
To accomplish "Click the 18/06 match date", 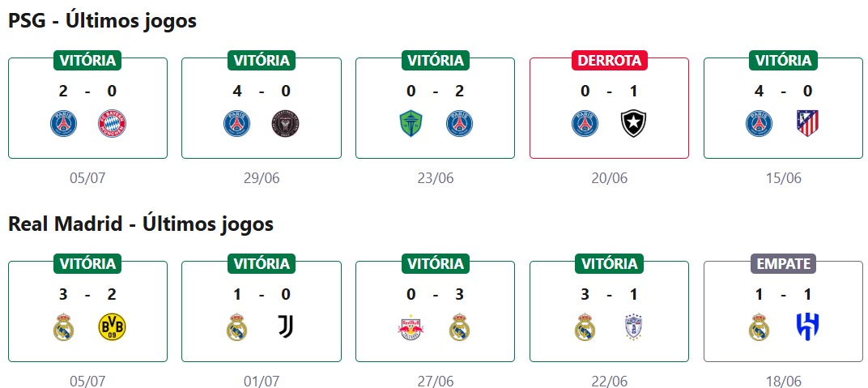I will tap(783, 381).
